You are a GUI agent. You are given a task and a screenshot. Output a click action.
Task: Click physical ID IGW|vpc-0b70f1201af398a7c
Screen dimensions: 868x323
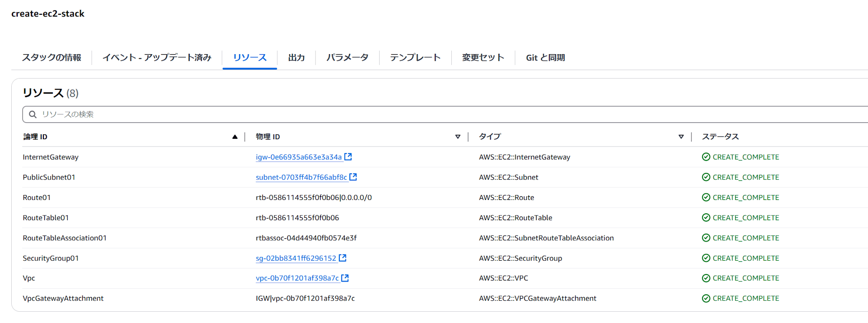[305, 298]
